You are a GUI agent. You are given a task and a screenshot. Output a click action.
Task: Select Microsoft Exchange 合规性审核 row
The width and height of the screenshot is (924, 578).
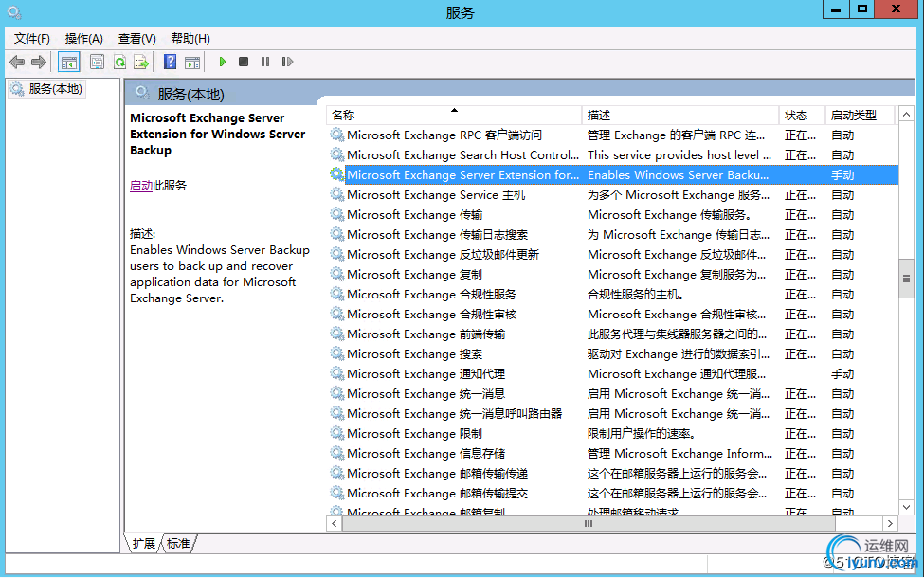coord(612,315)
